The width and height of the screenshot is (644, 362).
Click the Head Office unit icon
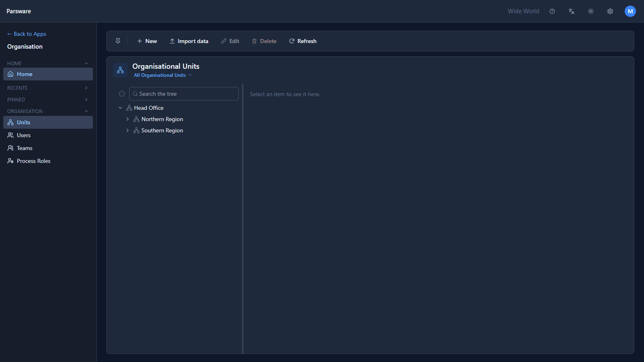click(129, 108)
